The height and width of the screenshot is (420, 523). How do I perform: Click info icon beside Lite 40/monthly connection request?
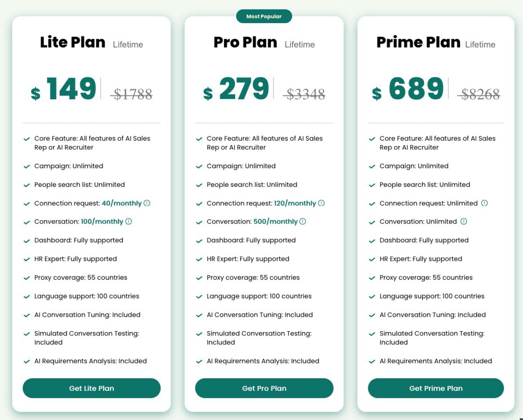point(147,203)
